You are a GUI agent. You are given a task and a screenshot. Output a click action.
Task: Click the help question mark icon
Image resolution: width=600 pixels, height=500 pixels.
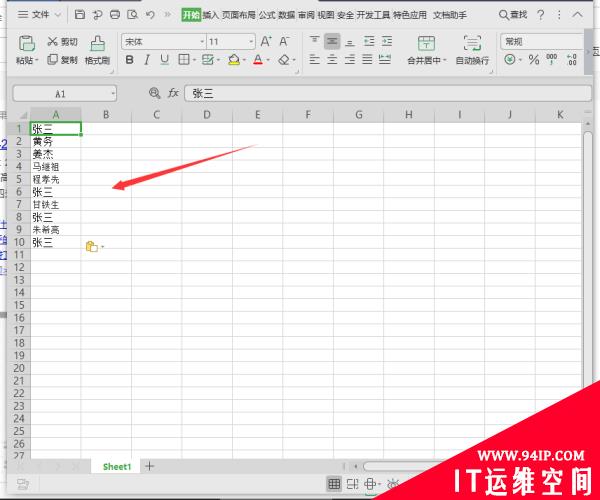pos(540,15)
